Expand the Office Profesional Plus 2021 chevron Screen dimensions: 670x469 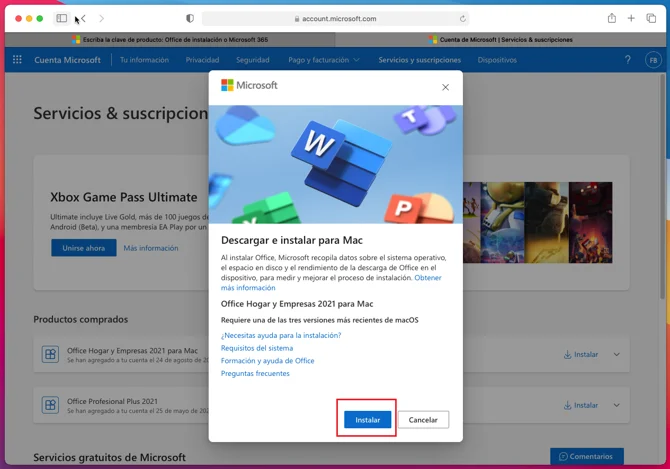tap(617, 405)
